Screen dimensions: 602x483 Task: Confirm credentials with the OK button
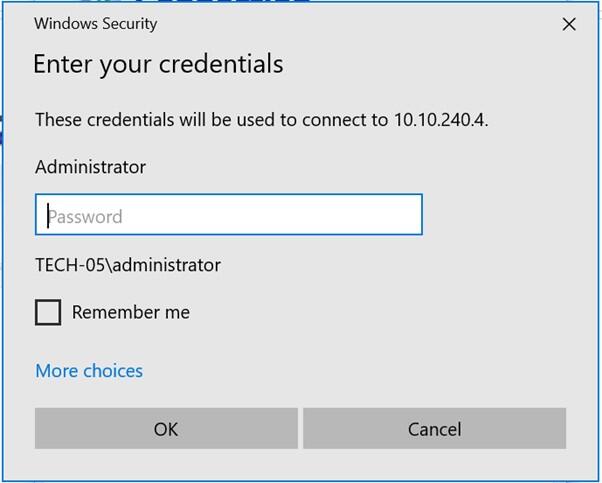[x=166, y=428]
